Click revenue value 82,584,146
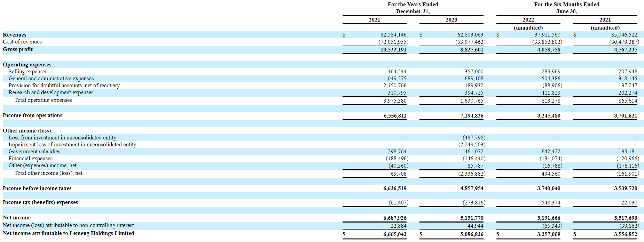The image size is (644, 242). [x=393, y=35]
